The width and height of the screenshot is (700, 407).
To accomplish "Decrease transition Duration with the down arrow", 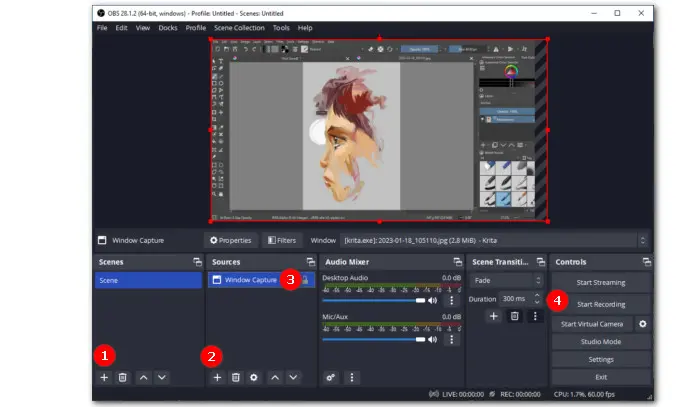I will pos(537,302).
